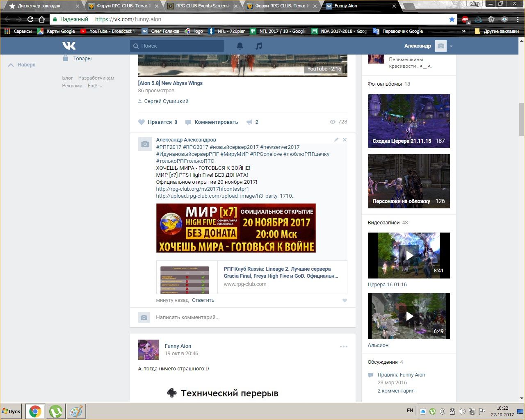
Task: Expand the Ещё menu in sidebar
Action: pyautogui.click(x=95, y=86)
